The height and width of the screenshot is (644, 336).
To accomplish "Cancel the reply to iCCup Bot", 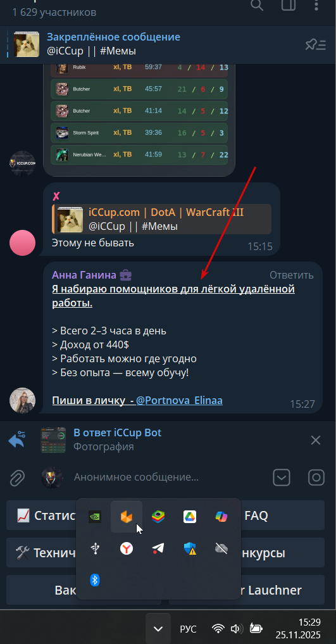I will click(x=316, y=440).
